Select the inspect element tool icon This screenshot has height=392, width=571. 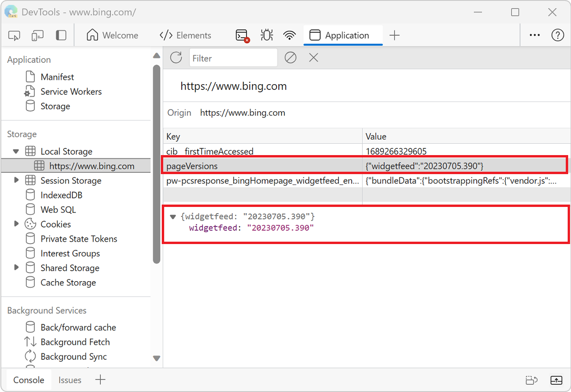coord(14,35)
